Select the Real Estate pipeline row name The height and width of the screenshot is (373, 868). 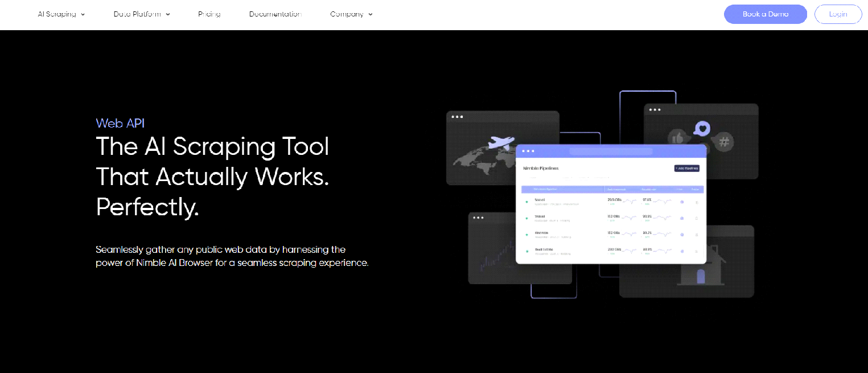(544, 249)
